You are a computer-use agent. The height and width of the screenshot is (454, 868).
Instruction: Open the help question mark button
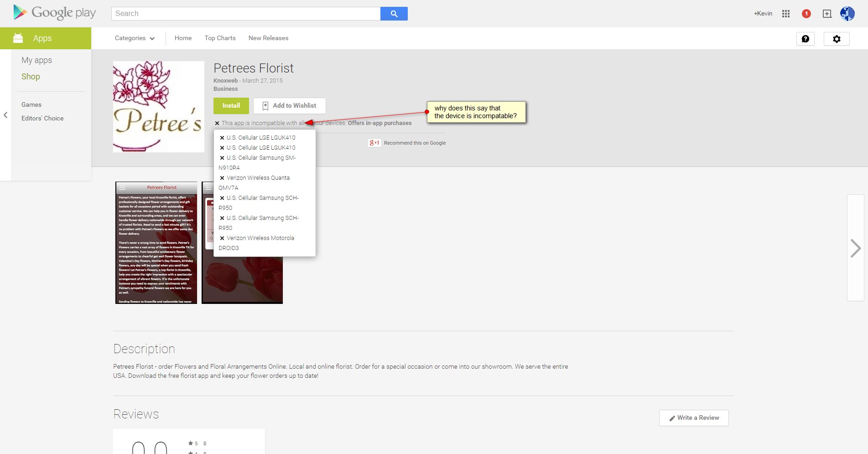coord(806,39)
